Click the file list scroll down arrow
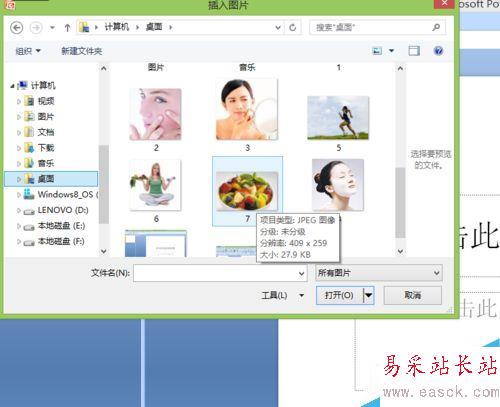The height and width of the screenshot is (407, 500). [x=400, y=251]
